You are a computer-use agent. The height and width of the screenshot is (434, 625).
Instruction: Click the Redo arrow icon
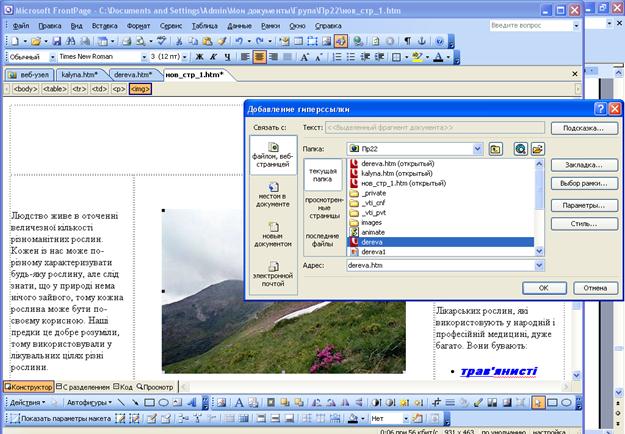tap(259, 41)
